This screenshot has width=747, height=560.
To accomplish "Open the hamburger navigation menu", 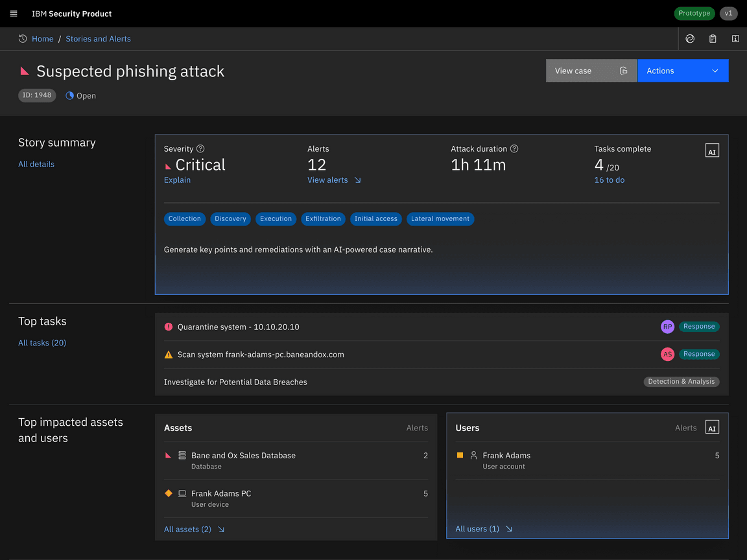I will [x=14, y=14].
